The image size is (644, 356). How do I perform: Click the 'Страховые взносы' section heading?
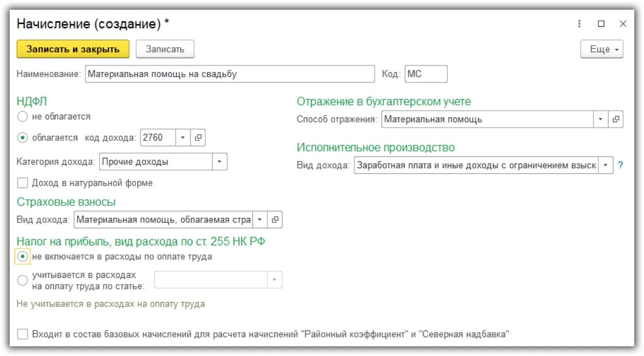pyautogui.click(x=66, y=202)
